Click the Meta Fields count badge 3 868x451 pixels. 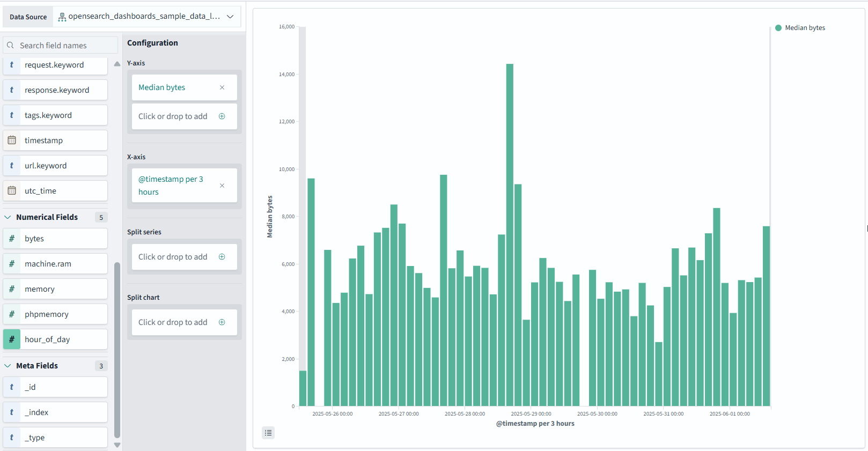(101, 366)
